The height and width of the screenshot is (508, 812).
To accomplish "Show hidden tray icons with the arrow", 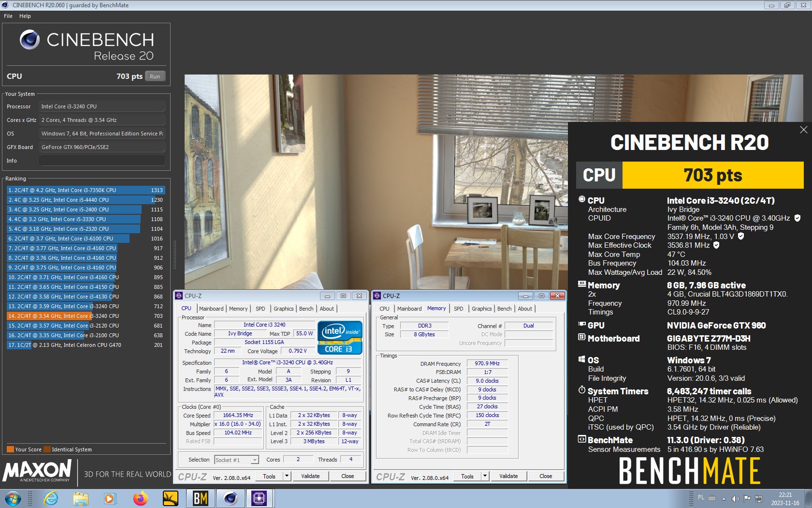I will (x=724, y=498).
